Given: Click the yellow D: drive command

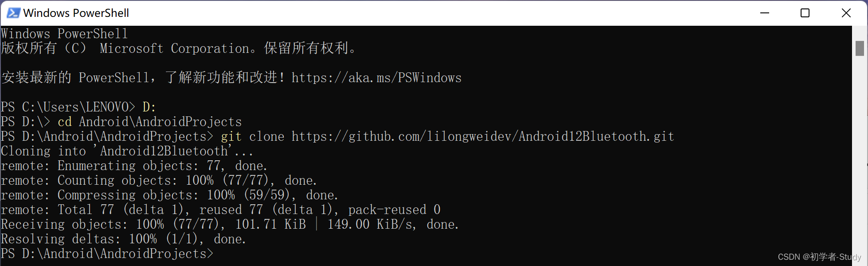Looking at the screenshot, I should (149, 107).
